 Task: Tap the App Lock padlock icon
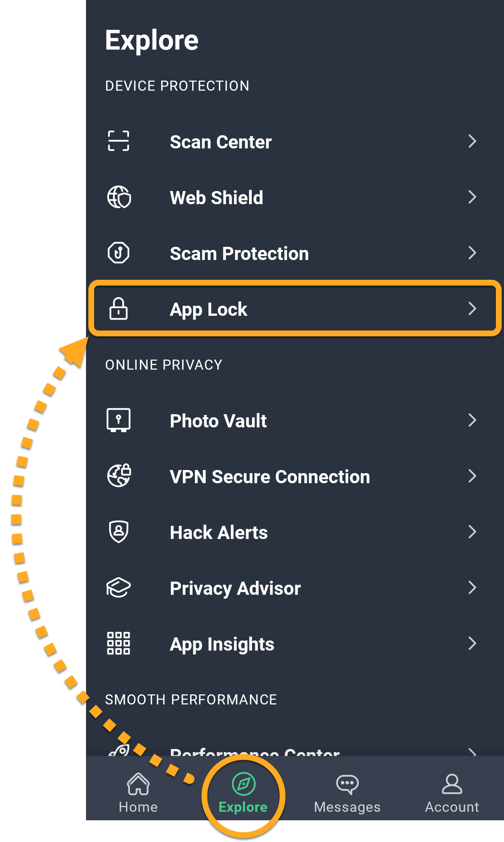119,309
